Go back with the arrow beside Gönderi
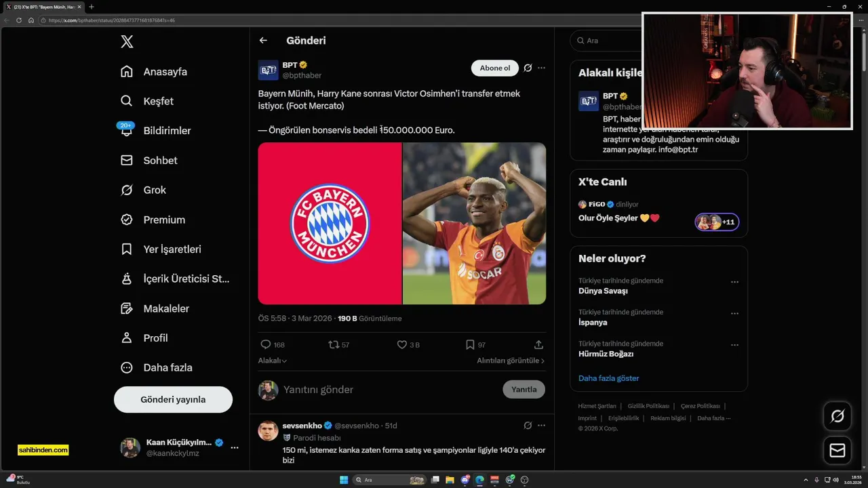Screen dimensions: 868x488 [x=263, y=41]
